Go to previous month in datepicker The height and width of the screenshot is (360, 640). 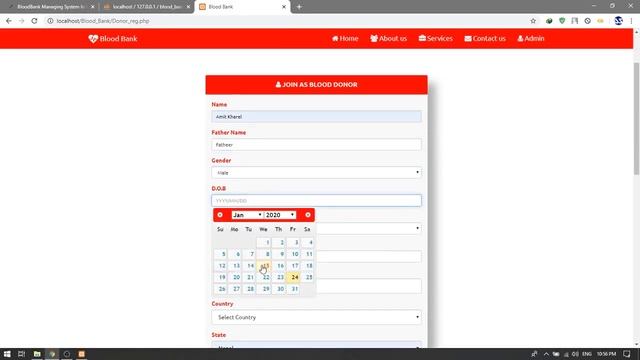(x=220, y=215)
